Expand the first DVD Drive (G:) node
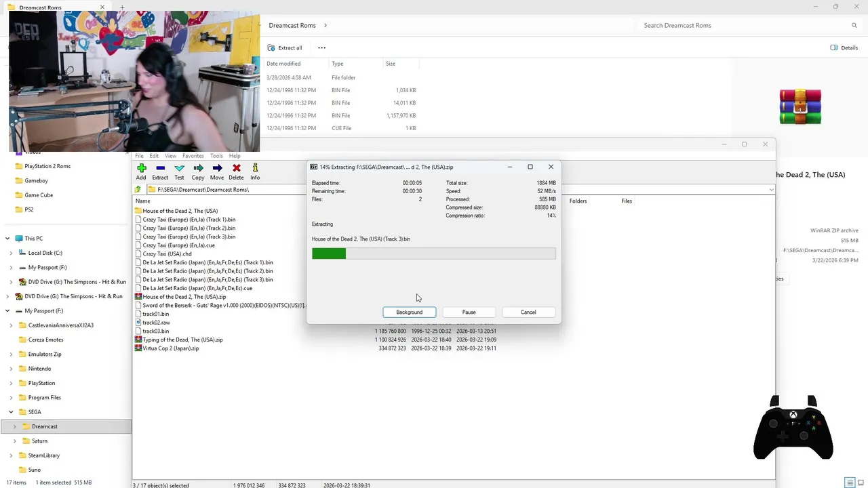868x488 pixels. [x=11, y=282]
